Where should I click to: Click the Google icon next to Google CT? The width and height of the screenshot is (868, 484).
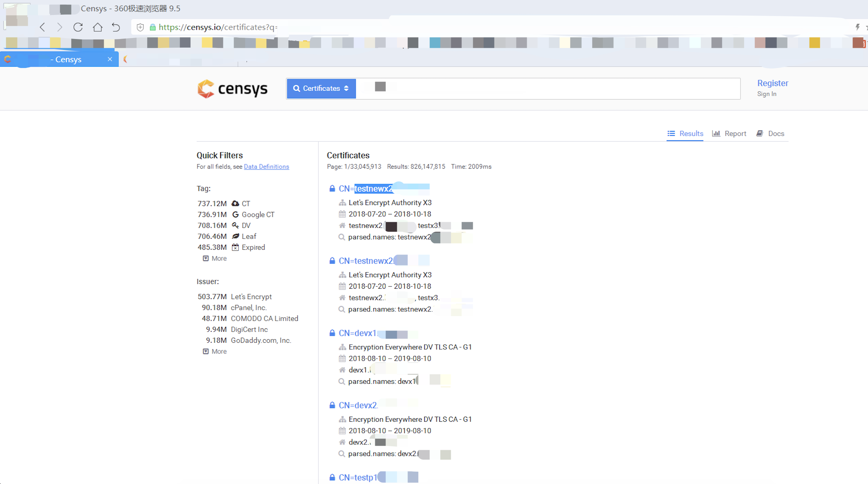[235, 215]
